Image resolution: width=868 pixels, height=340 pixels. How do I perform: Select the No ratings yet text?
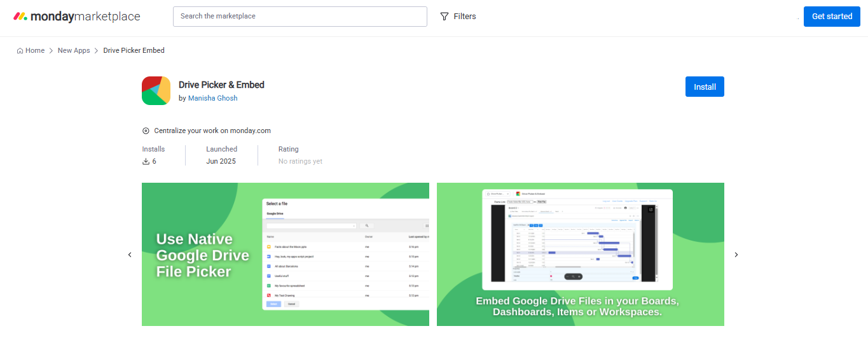point(300,161)
